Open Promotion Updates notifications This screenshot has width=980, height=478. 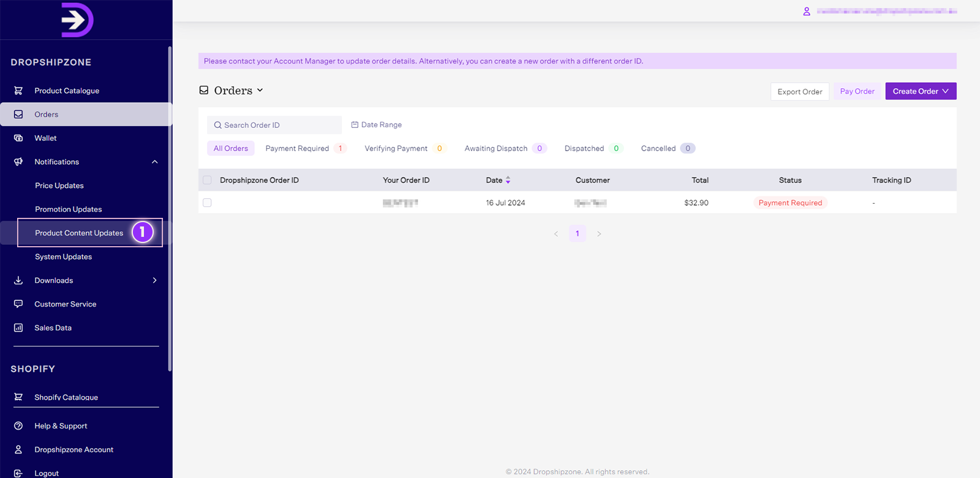pos(69,209)
